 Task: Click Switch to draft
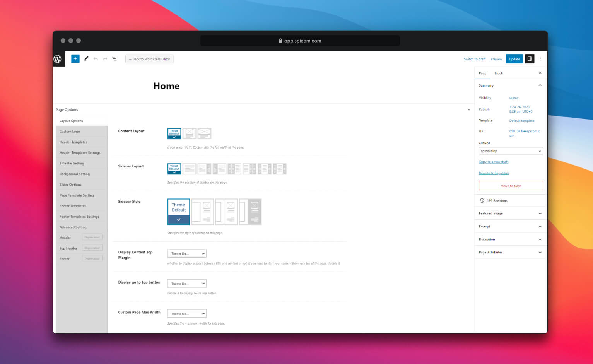click(475, 59)
